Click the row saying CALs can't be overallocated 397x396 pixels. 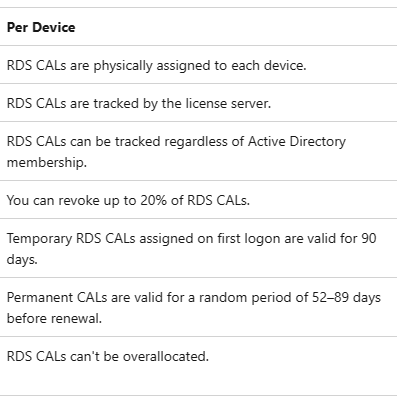point(198,366)
